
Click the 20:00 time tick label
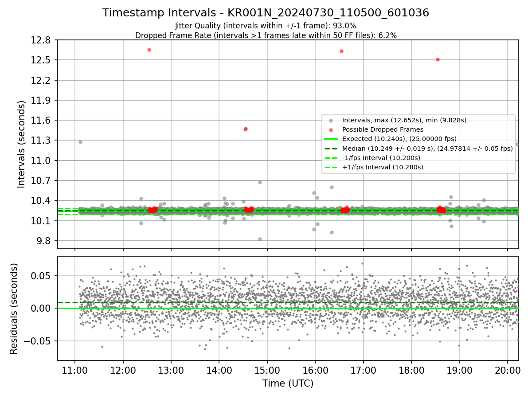coord(507,370)
